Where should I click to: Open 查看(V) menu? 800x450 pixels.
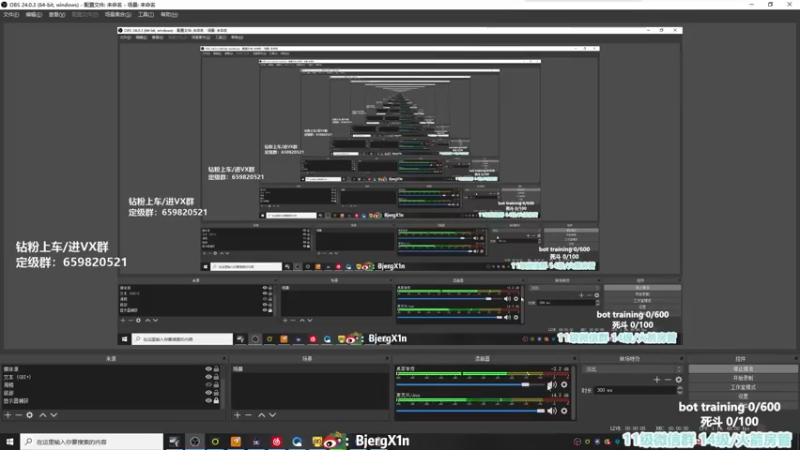tap(57, 15)
